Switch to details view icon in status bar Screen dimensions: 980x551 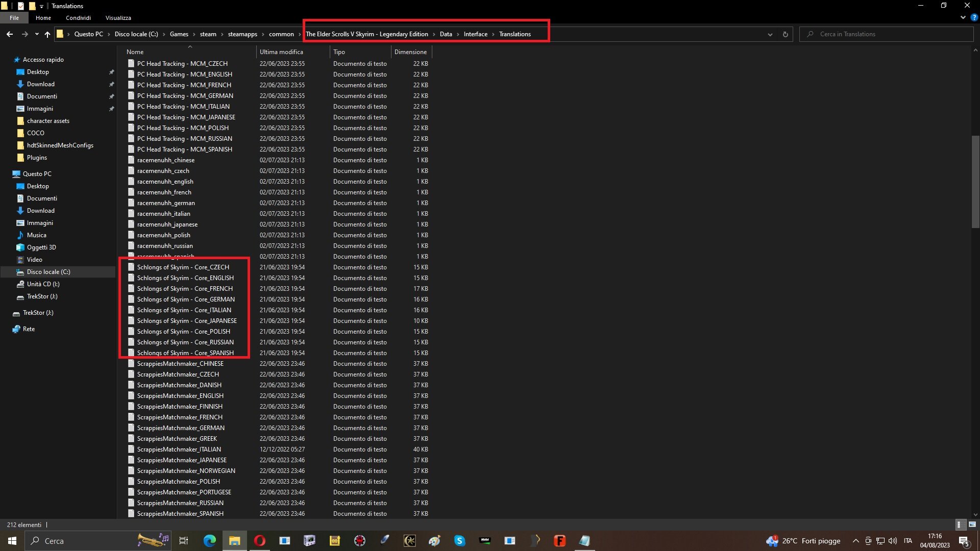(959, 524)
